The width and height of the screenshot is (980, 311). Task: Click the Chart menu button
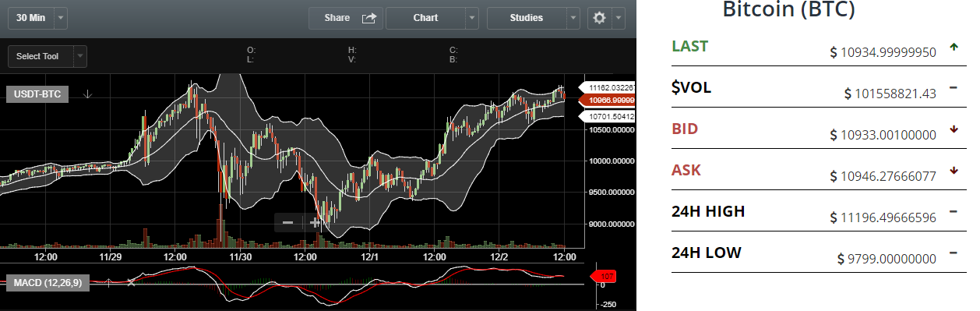[425, 18]
